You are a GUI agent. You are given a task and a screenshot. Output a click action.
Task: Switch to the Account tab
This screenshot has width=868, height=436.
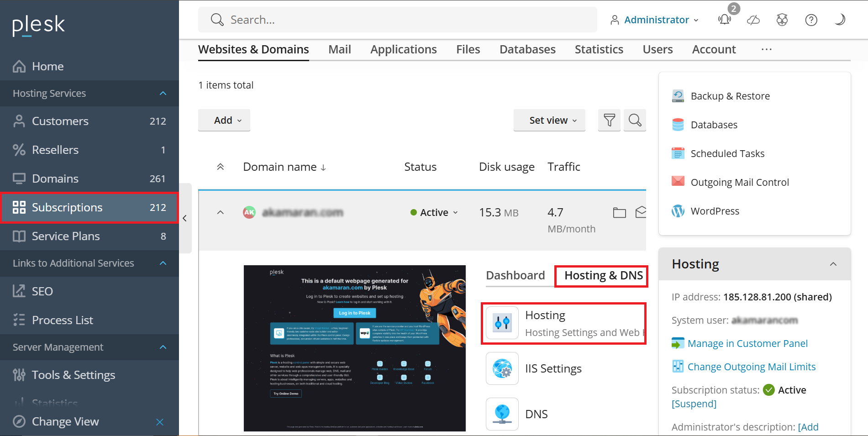click(x=714, y=49)
